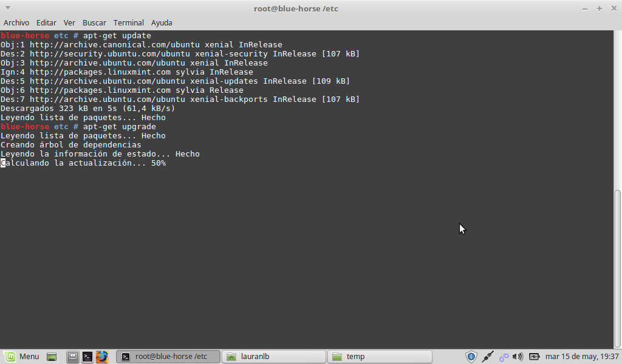Open the update manager shield icon
Screen dimensions: 622x364
tap(471, 357)
